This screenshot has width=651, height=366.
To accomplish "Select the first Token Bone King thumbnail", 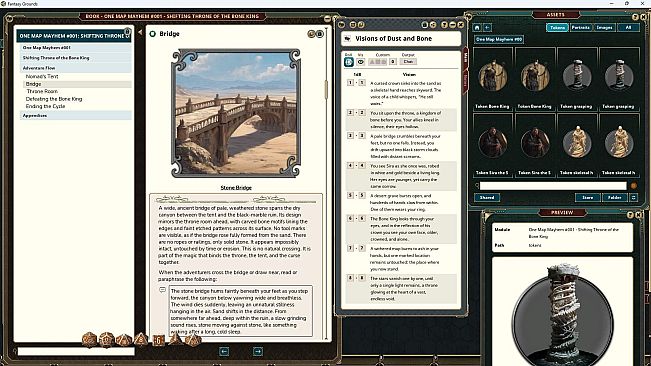I will click(492, 78).
